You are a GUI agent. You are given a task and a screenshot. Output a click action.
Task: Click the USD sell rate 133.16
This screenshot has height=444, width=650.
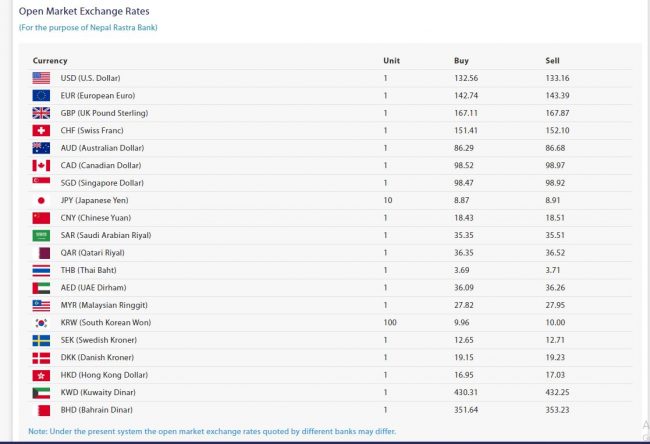tap(557, 78)
